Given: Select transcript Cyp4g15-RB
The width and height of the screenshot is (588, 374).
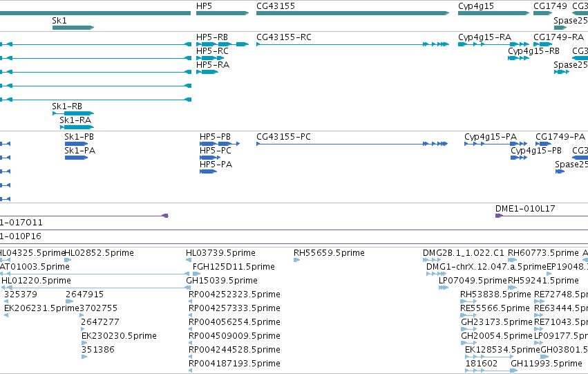Looking at the screenshot, I should tap(518, 58).
